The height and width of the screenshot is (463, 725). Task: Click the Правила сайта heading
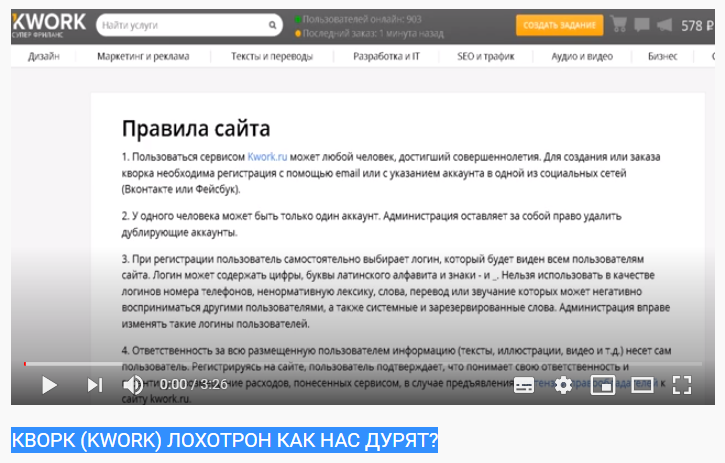[x=196, y=129]
